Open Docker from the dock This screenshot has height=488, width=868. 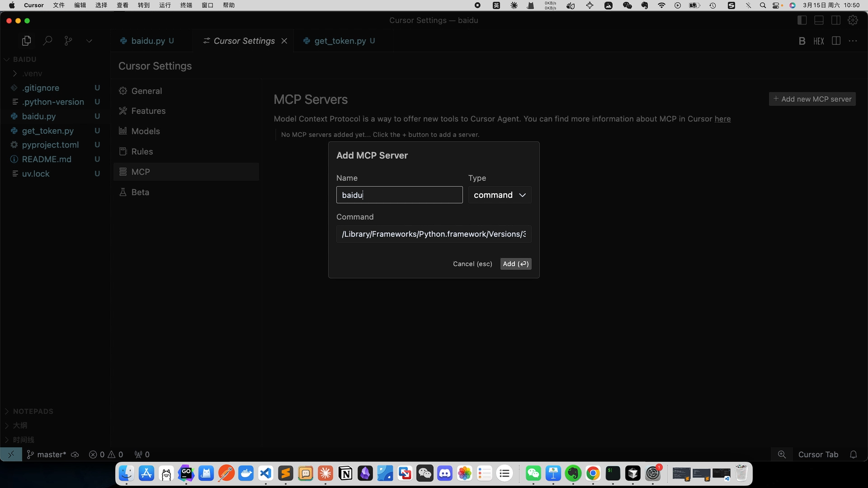coord(246,473)
